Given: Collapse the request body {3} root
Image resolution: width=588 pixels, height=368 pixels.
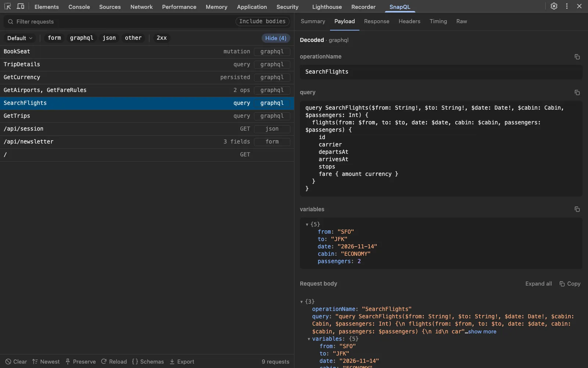Looking at the screenshot, I should point(301,302).
